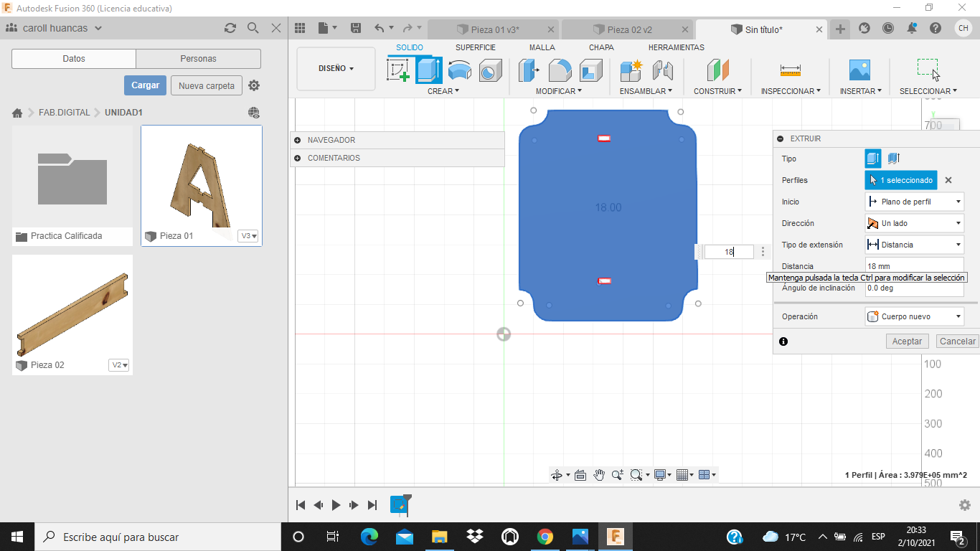Collapse the EXTRUIR dialog

(x=781, y=138)
